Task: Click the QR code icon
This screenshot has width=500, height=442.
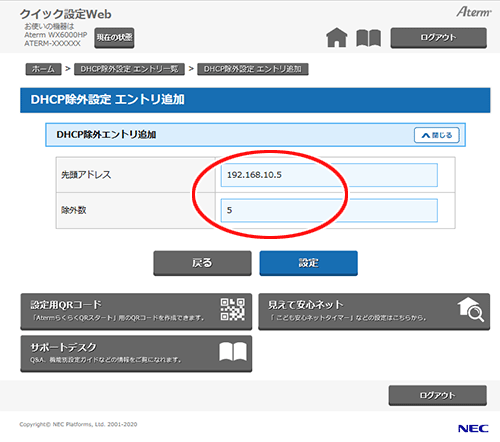Action: [233, 310]
